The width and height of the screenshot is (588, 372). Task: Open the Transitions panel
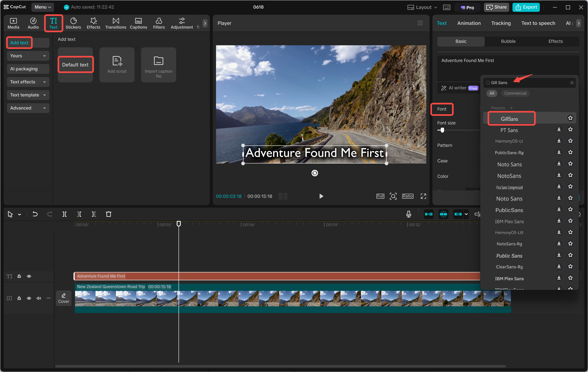click(116, 23)
